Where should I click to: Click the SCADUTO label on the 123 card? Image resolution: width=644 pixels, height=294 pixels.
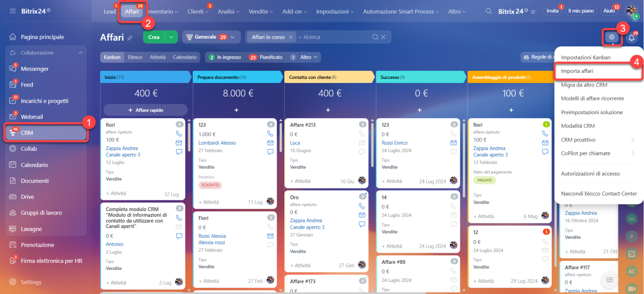point(210,185)
